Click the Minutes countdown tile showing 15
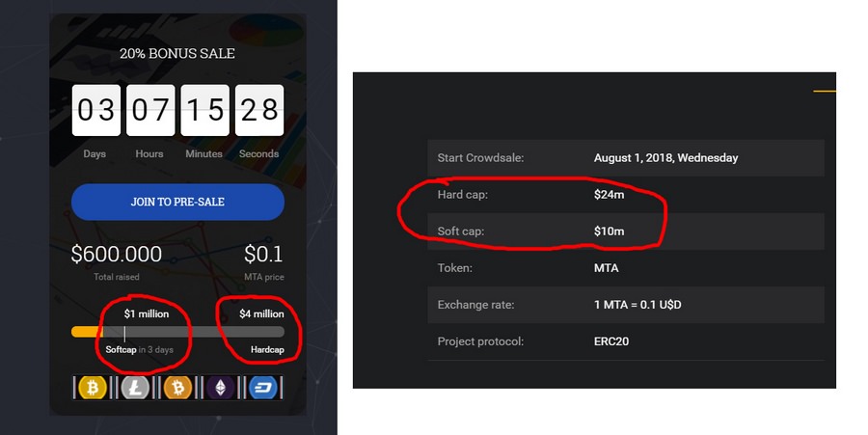Viewport: 868px width, 435px height. [x=204, y=110]
